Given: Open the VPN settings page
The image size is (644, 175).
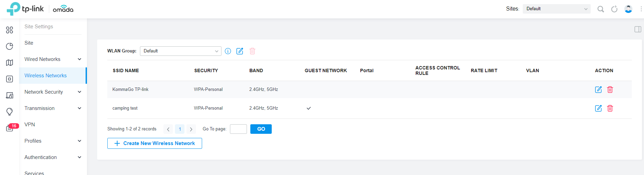Looking at the screenshot, I should (x=30, y=125).
